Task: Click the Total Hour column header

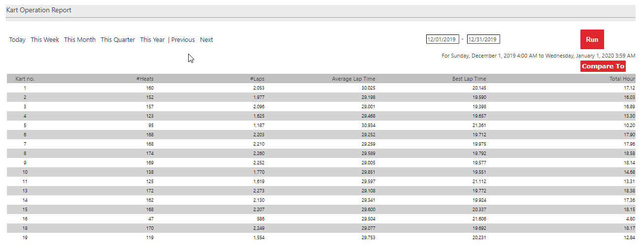Action: [x=622, y=79]
